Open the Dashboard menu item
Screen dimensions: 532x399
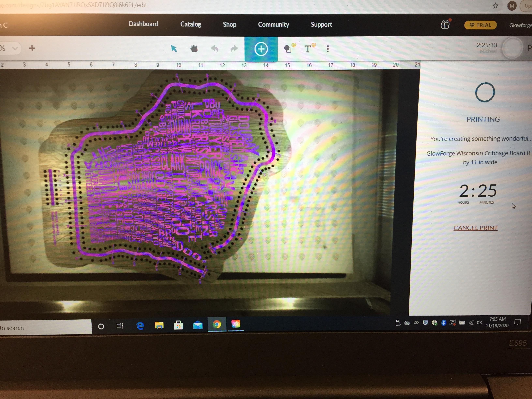pyautogui.click(x=143, y=24)
